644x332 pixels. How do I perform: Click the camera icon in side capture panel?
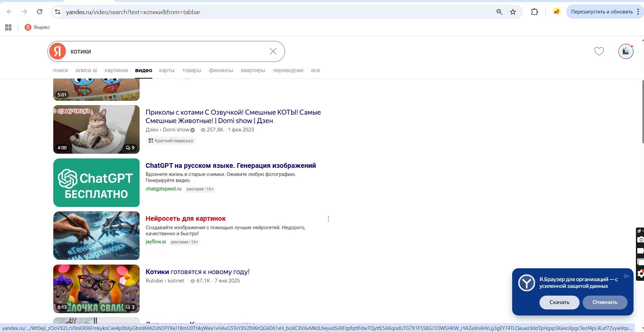[x=640, y=240]
